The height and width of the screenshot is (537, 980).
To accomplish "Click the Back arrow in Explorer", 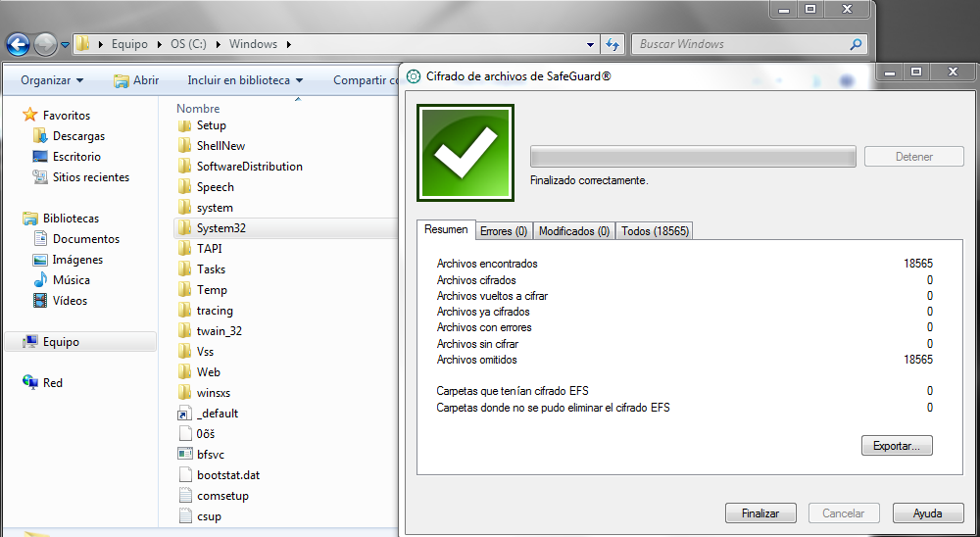I will click(x=18, y=44).
